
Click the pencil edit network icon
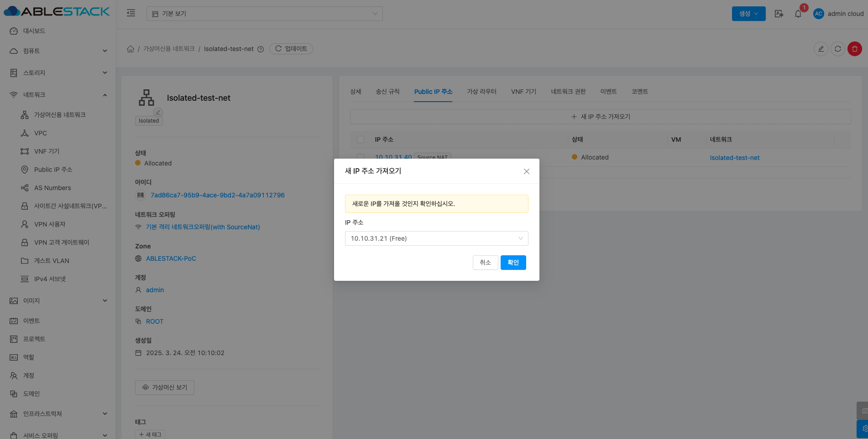click(821, 49)
